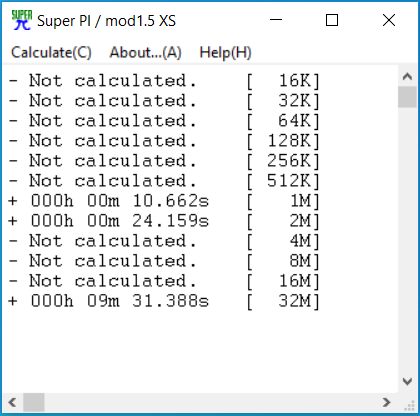Click the 512K Not calculated row

coord(164,181)
